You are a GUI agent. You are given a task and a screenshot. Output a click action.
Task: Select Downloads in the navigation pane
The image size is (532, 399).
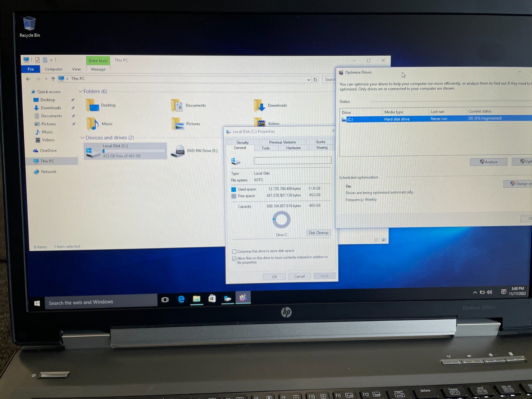click(x=48, y=108)
